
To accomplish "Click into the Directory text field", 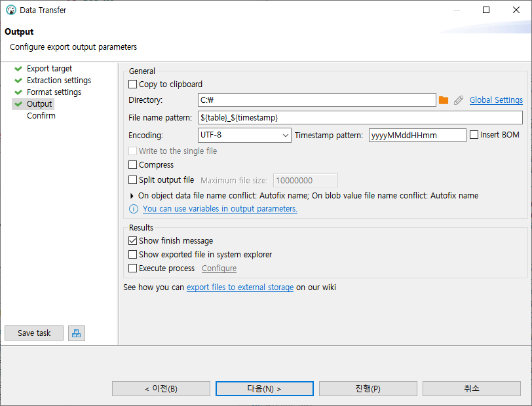I will coord(317,100).
